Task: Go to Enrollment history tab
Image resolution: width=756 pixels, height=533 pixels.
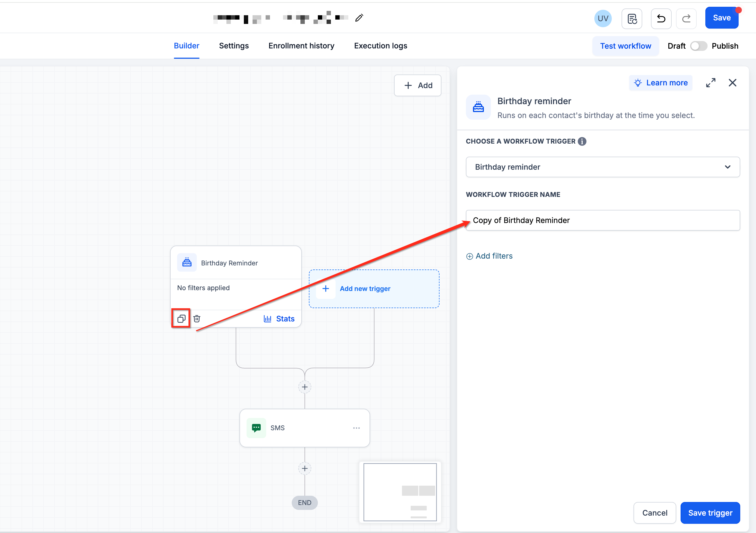Action: click(301, 46)
